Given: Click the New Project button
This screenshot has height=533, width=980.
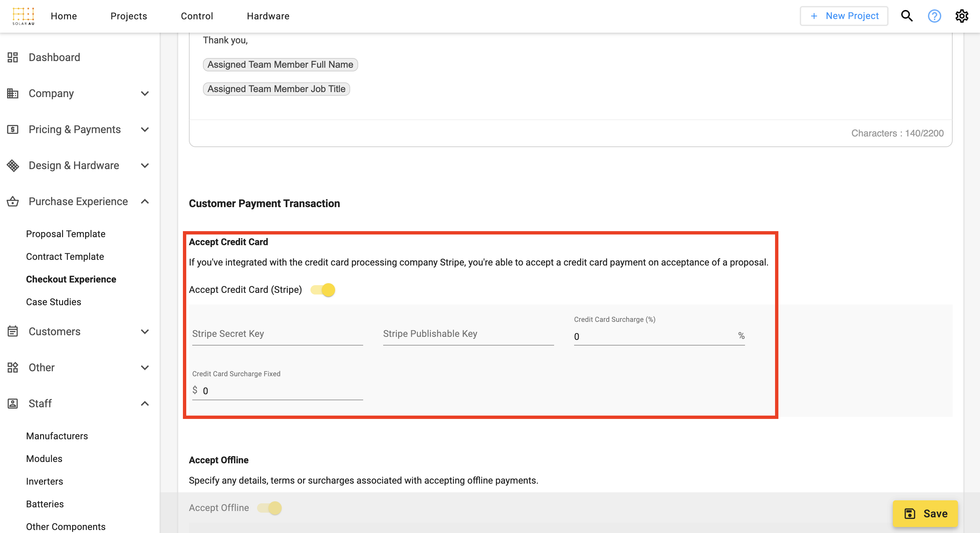Looking at the screenshot, I should (x=844, y=16).
